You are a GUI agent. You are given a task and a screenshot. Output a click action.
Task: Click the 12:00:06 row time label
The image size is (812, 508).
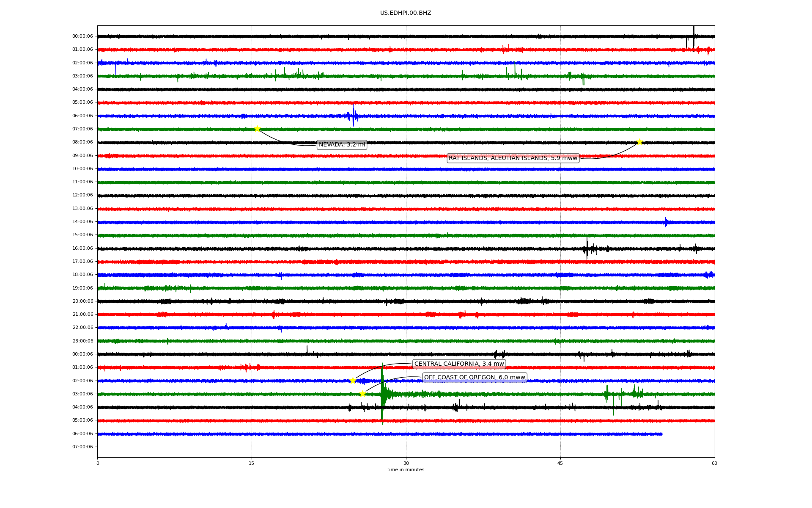coord(82,195)
